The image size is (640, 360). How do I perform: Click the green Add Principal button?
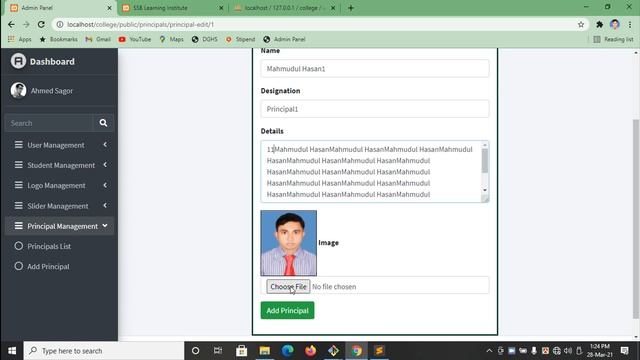(x=287, y=310)
